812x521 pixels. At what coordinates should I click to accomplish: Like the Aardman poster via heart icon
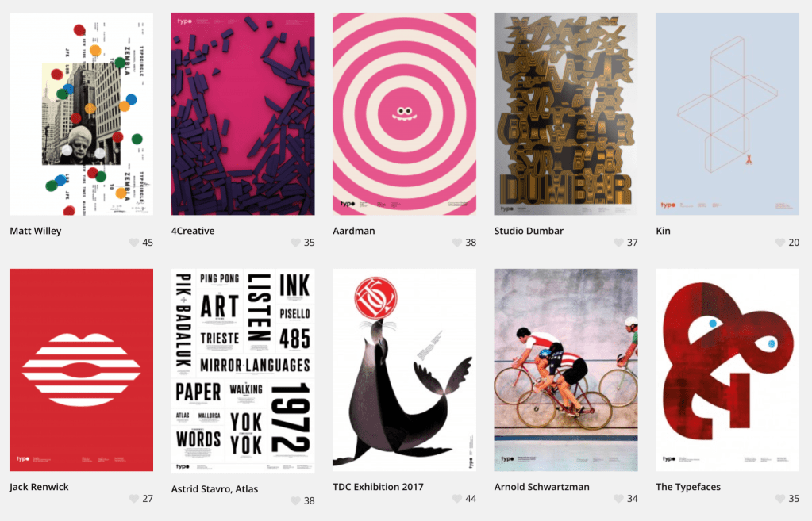(457, 243)
